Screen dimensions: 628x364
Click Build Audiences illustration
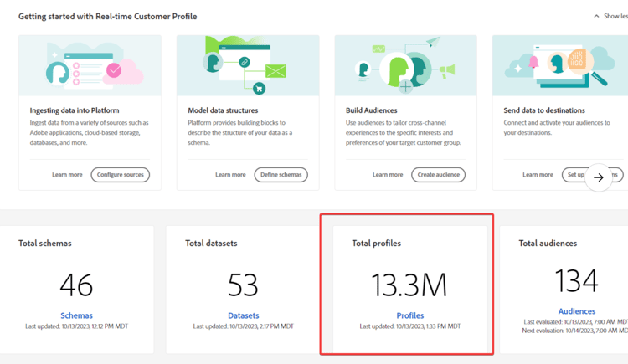click(405, 65)
